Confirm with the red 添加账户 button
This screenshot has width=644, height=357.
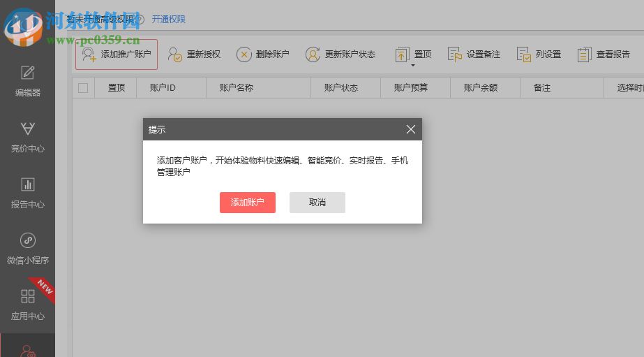tap(248, 203)
